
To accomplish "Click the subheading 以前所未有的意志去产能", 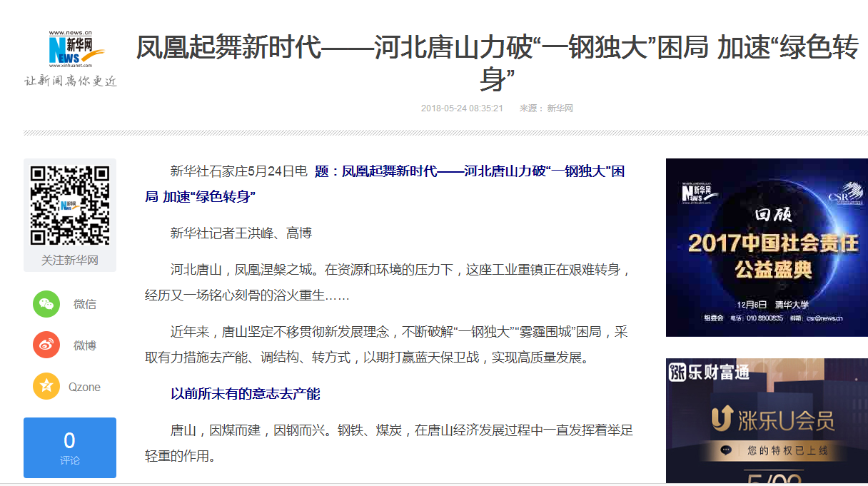I will [x=245, y=394].
